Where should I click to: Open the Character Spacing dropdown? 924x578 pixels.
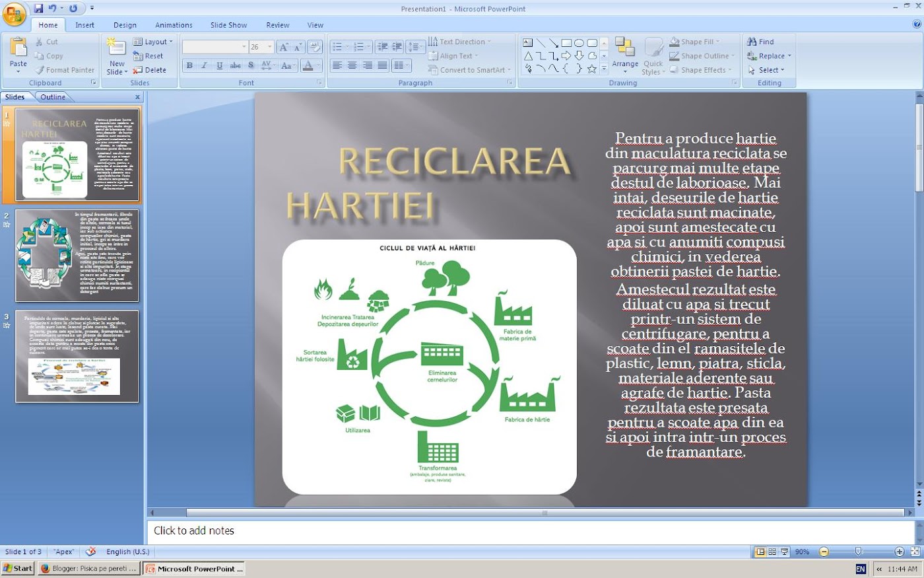[267, 65]
